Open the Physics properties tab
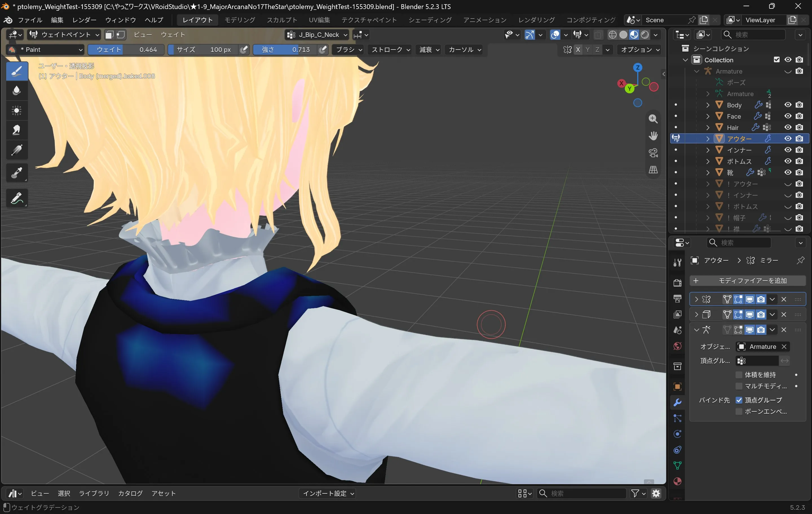 [x=677, y=434]
